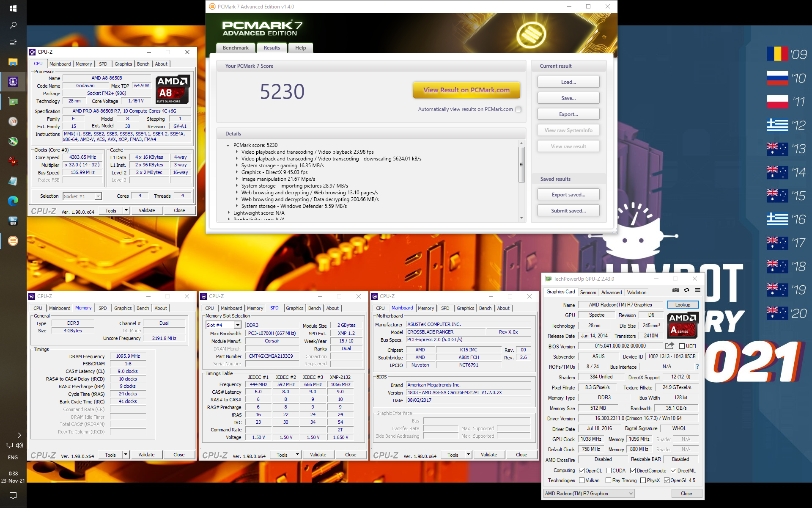Viewport: 812px width, 508px height.
Task: Open Tools dropdown arrow in top CPU-Z window
Action: (x=126, y=210)
